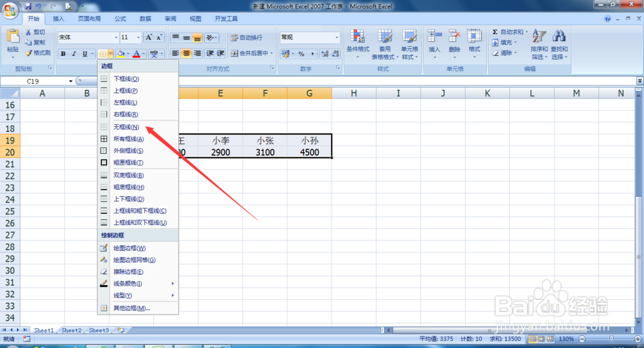This screenshot has width=644, height=348.
Task: Click the Copy icon
Action: pyautogui.click(x=28, y=42)
